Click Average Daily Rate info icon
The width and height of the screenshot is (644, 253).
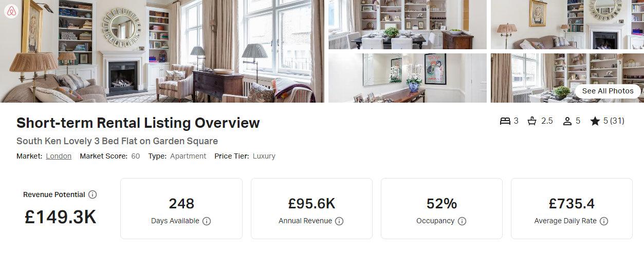tap(604, 221)
